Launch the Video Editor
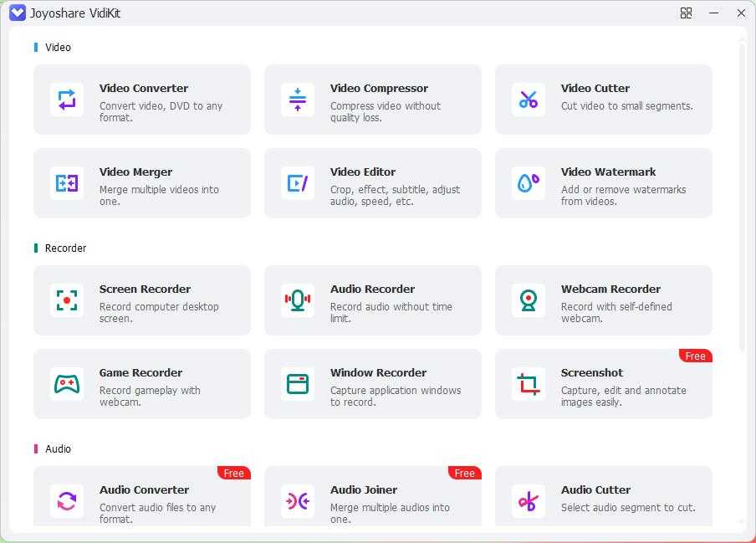The image size is (756, 543). pos(373,182)
